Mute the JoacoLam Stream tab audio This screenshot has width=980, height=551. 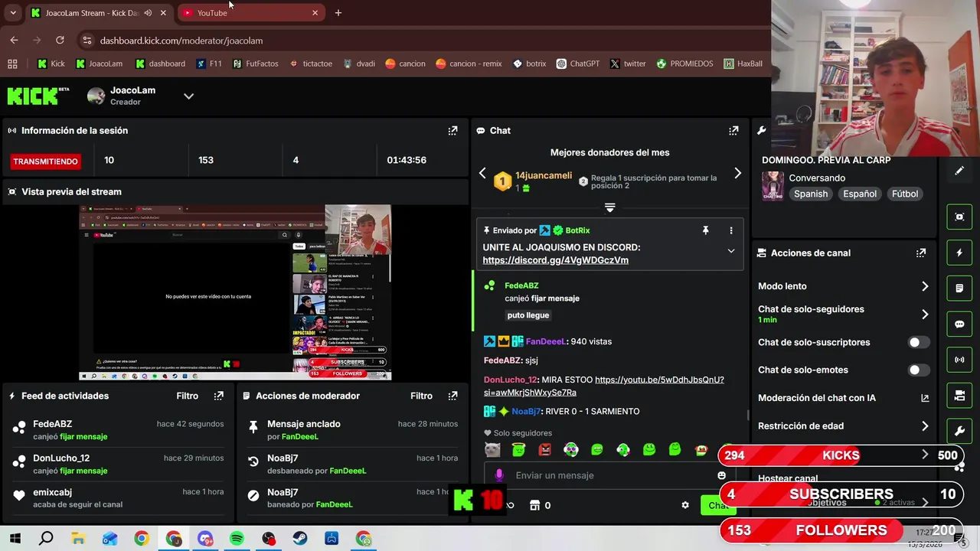(x=148, y=13)
